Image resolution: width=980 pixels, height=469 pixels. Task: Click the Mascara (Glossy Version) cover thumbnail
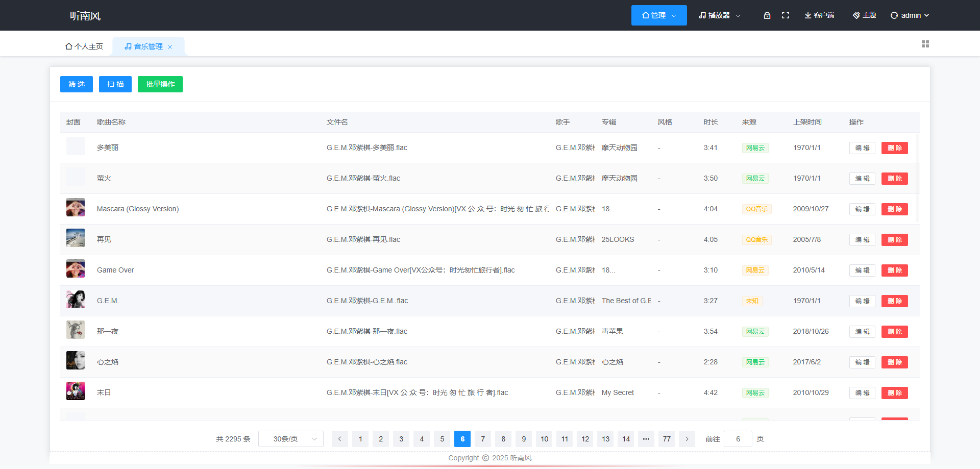[x=76, y=208]
